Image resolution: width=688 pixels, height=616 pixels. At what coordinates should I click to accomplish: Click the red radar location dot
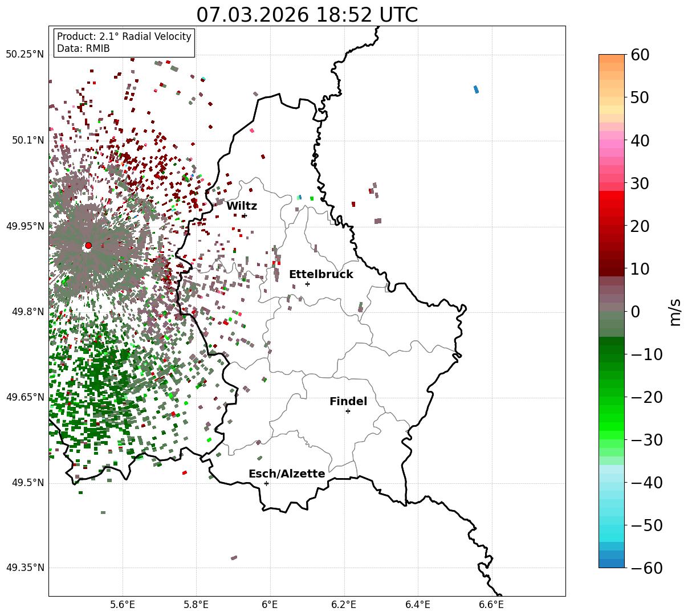tap(88, 246)
